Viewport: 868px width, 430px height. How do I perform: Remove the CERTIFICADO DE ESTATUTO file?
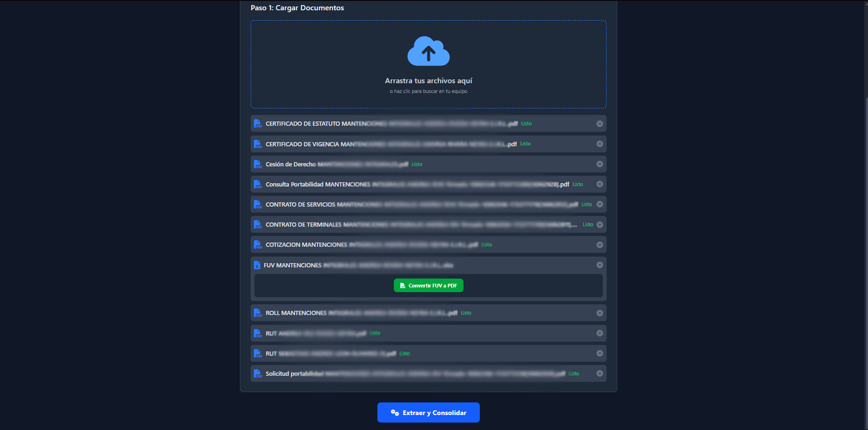(600, 124)
